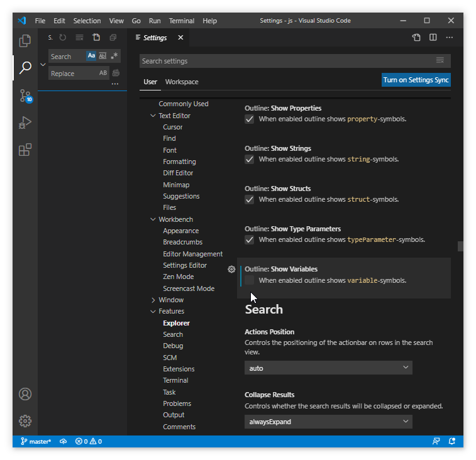Uncheck Outline: Show Type Parameters checkbox
This screenshot has width=476, height=460.
(x=249, y=239)
